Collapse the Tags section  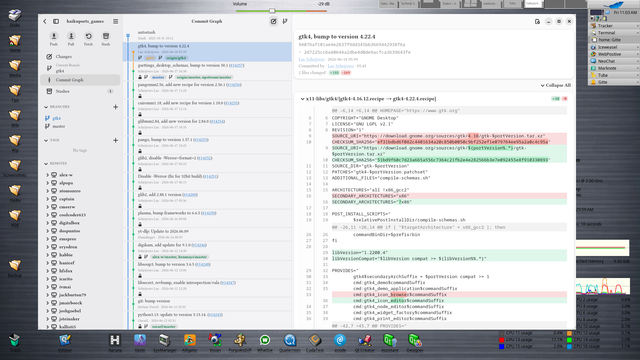pos(46,140)
